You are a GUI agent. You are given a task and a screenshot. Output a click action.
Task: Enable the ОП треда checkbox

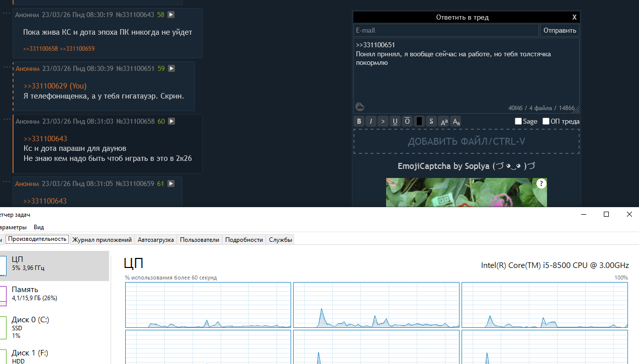[x=546, y=121]
